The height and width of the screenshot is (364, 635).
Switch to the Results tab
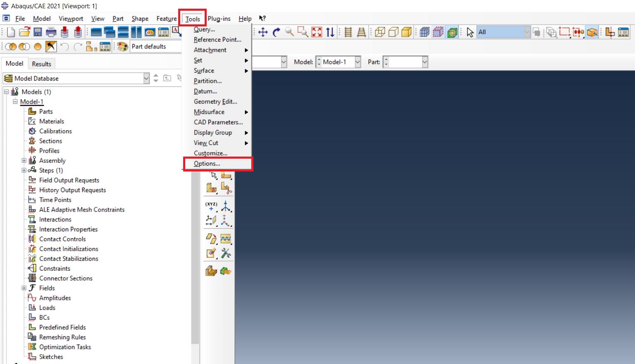coord(41,64)
